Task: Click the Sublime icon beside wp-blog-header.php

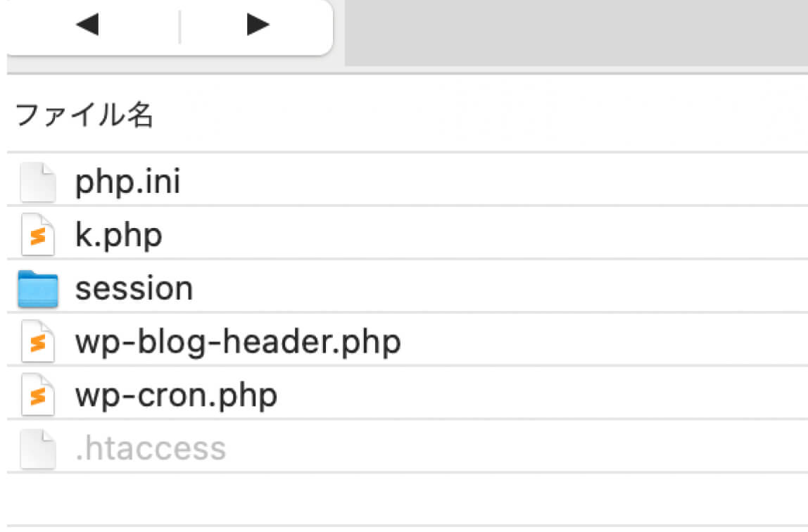Action: point(37,341)
